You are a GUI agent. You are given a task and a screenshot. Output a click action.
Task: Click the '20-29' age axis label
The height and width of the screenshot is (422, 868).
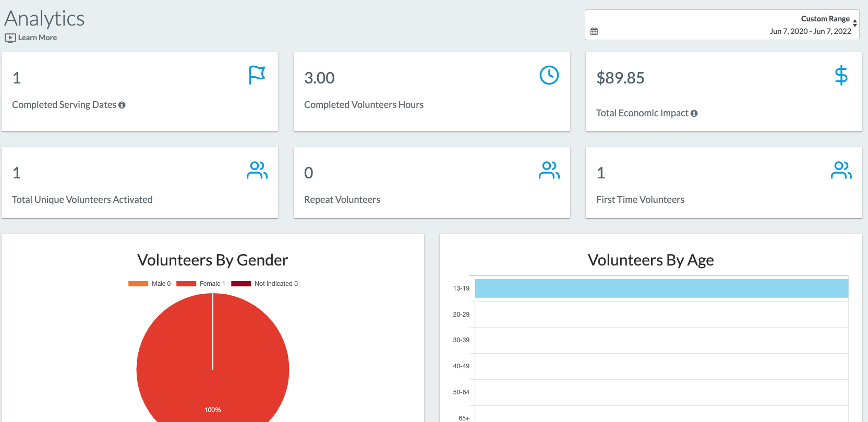461,315
